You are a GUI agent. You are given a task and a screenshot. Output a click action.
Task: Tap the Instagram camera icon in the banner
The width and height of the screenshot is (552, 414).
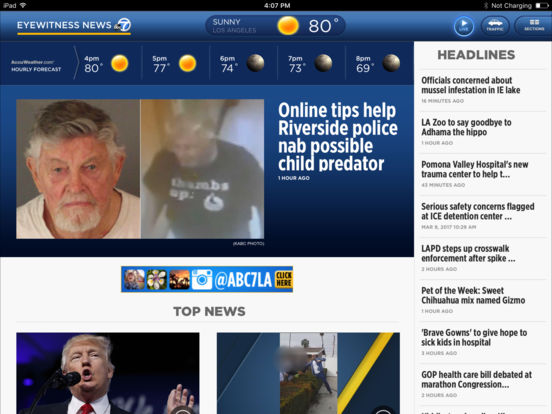(202, 279)
